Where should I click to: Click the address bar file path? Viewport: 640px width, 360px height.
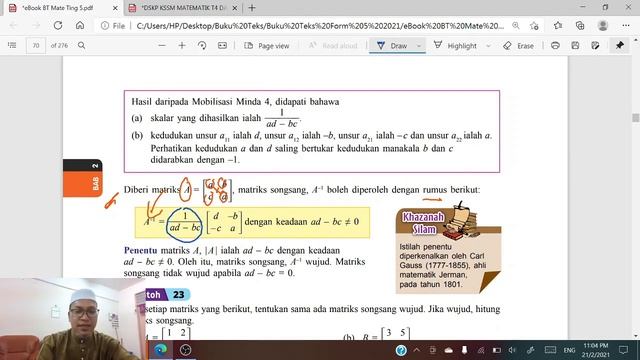(320, 26)
